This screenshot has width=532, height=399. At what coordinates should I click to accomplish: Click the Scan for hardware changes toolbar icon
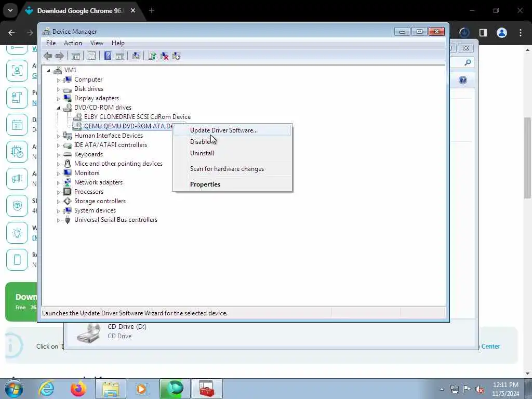[136, 56]
